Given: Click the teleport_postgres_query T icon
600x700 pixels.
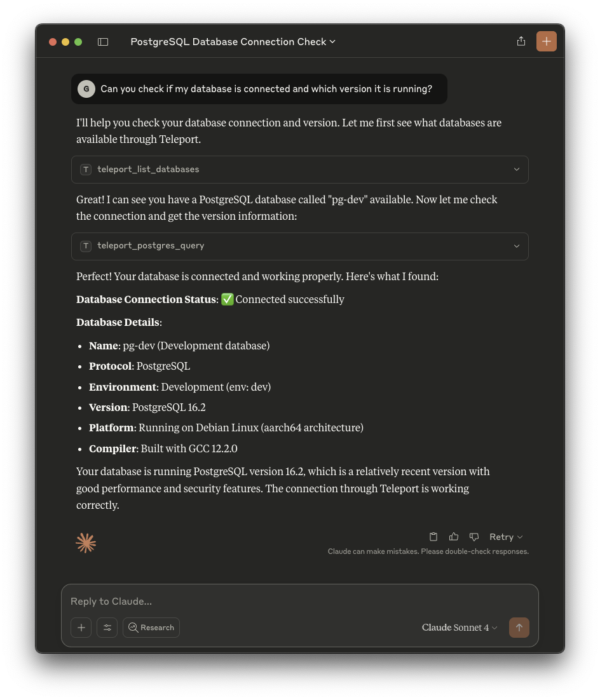Looking at the screenshot, I should click(x=86, y=246).
